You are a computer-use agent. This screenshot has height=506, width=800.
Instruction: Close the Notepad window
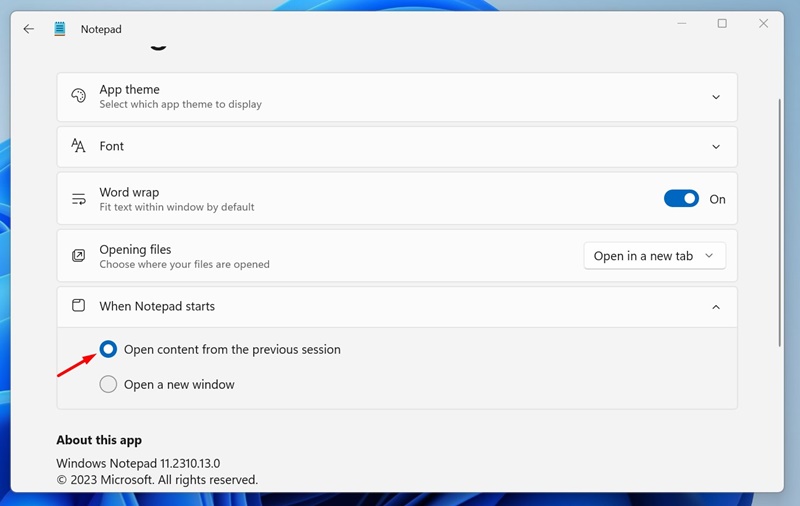763,23
